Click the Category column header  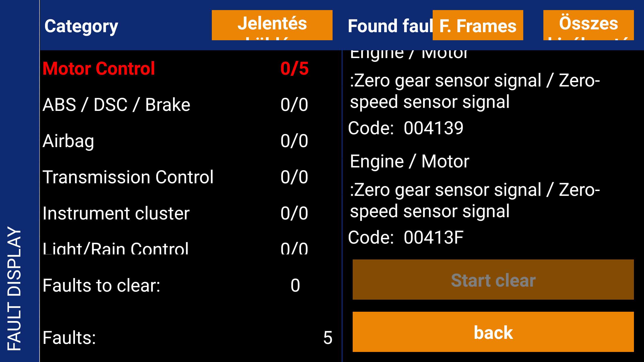point(81,26)
